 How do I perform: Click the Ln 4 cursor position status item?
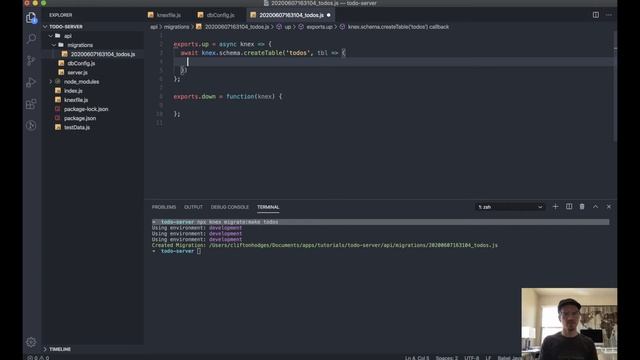point(417,358)
